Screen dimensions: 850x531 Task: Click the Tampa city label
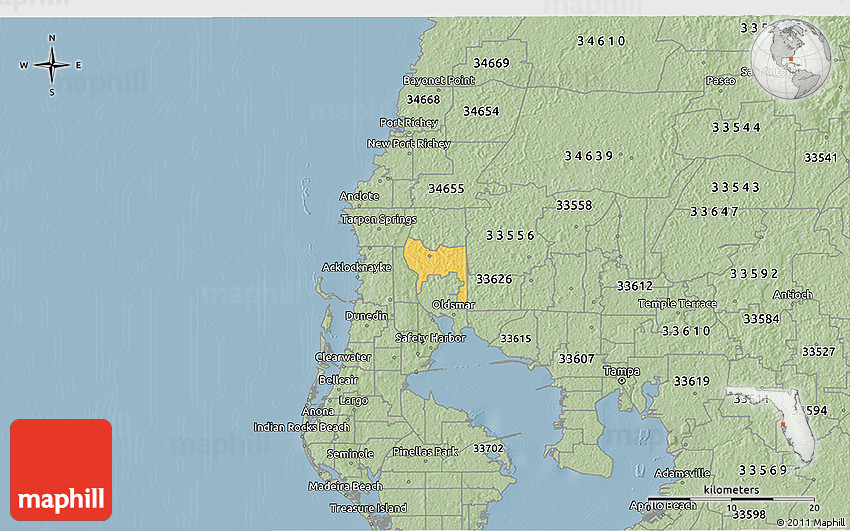(620, 371)
